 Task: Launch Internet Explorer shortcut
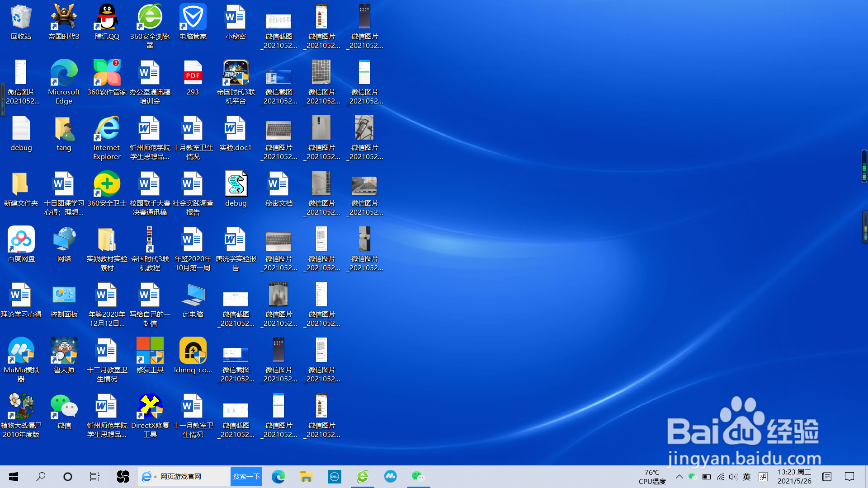107,137
